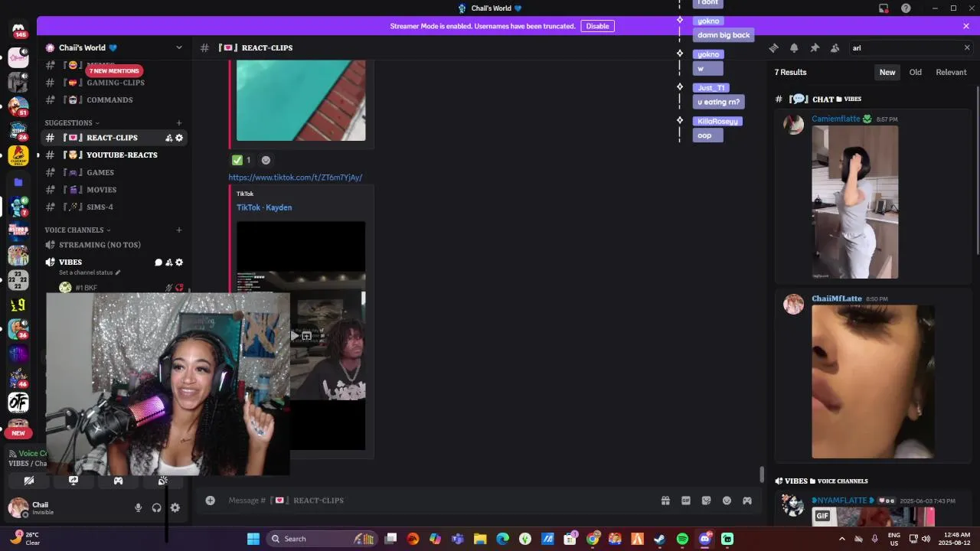The image size is (980, 551).
Task: Open ChaiiMfLatte search result GIF
Action: point(873,381)
